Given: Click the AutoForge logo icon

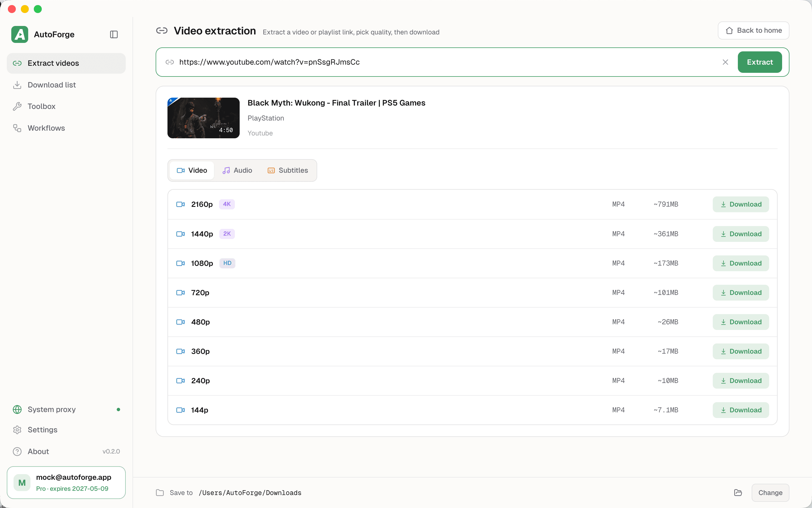Looking at the screenshot, I should (19, 34).
